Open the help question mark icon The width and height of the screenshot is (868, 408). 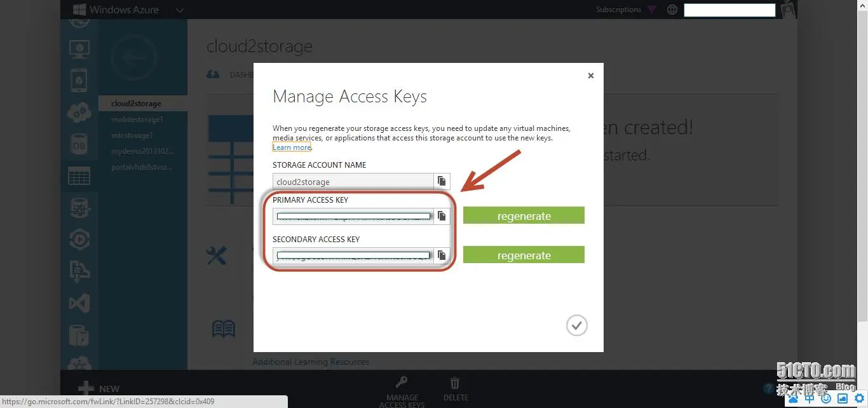[768, 388]
